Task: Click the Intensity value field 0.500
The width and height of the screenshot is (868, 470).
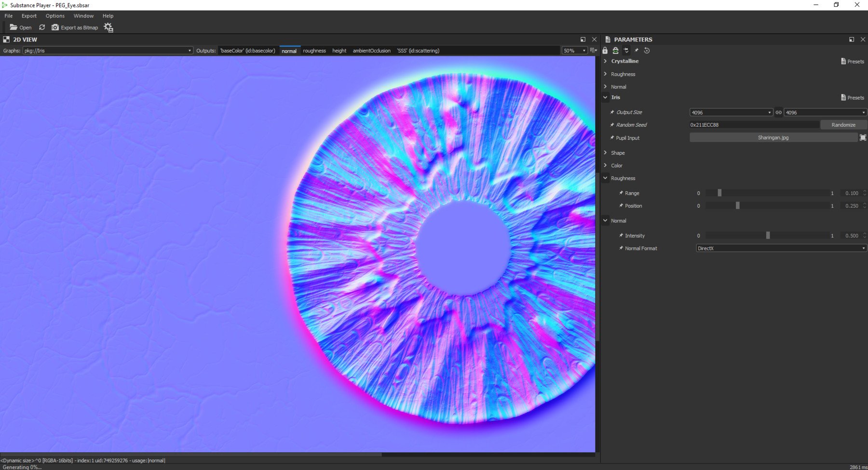Action: (x=851, y=236)
